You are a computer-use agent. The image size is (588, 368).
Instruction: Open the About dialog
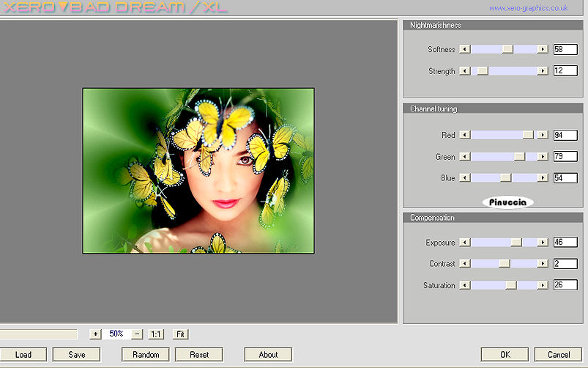(268, 355)
